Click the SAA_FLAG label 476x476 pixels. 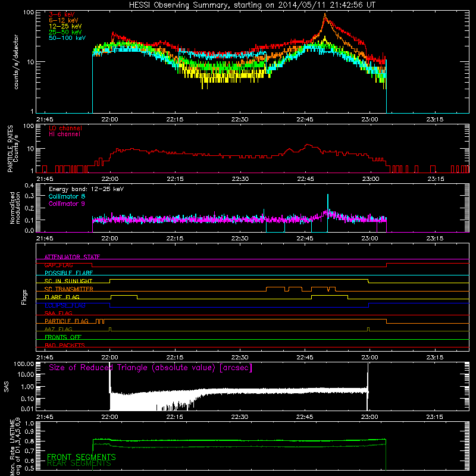[58, 313]
